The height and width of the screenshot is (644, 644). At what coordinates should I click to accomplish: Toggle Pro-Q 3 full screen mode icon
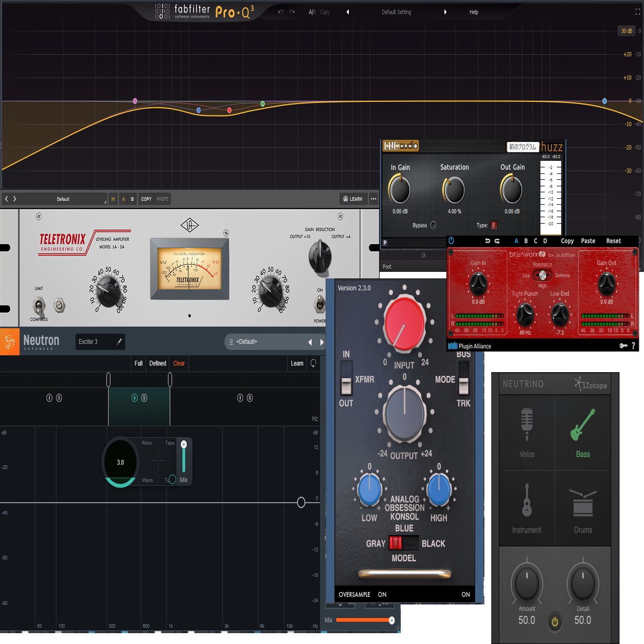(x=638, y=12)
